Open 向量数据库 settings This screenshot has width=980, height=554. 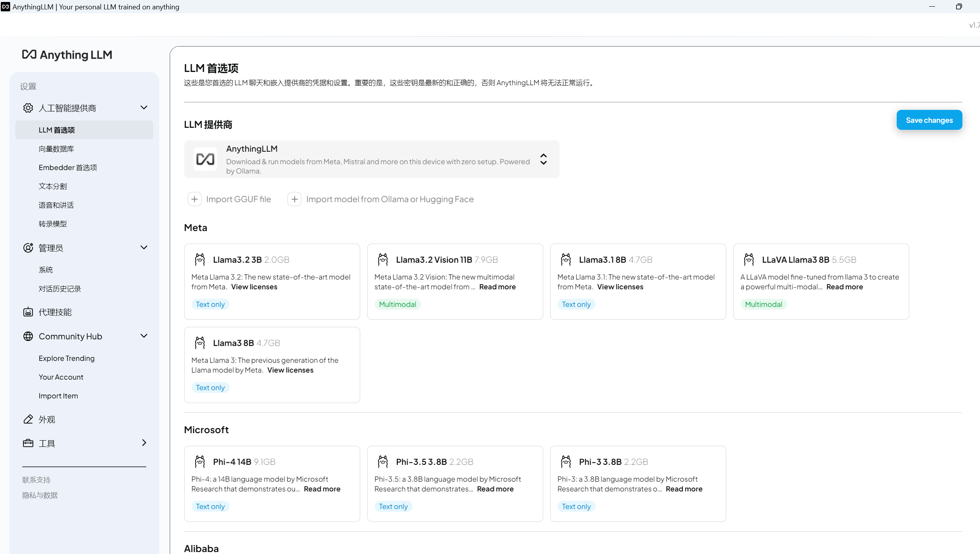click(56, 149)
